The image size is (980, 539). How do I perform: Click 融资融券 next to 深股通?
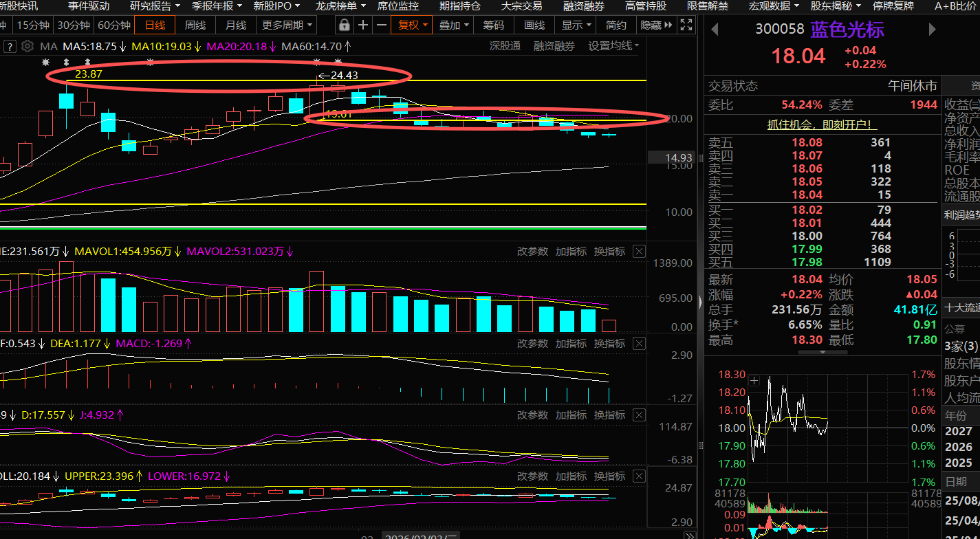(x=554, y=46)
